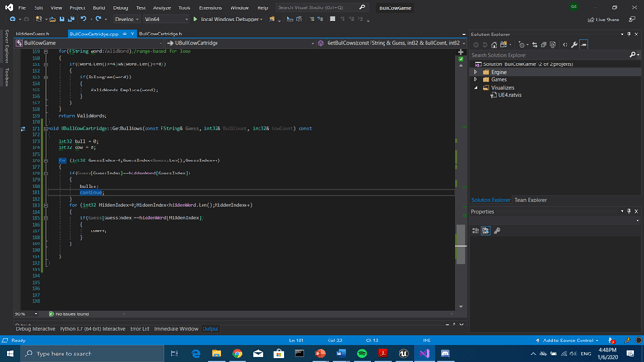
Task: Open the Win64 platform dropdown
Action: pos(165,19)
